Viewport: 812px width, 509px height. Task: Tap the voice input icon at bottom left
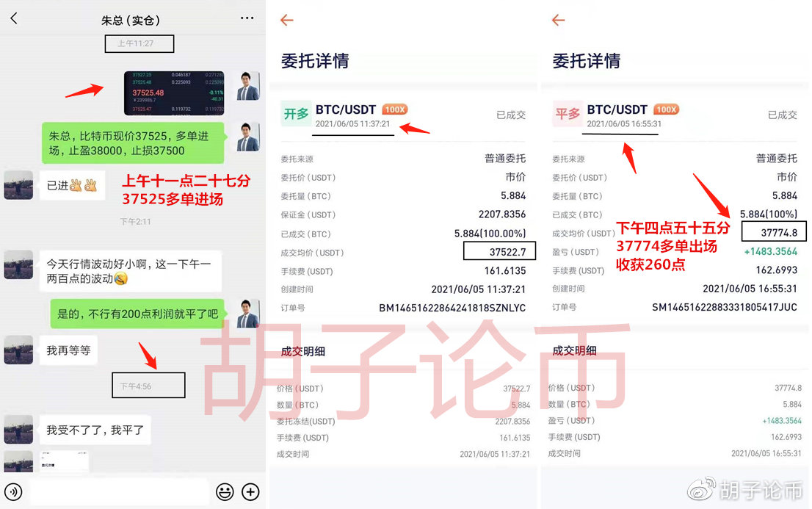pyautogui.click(x=13, y=492)
